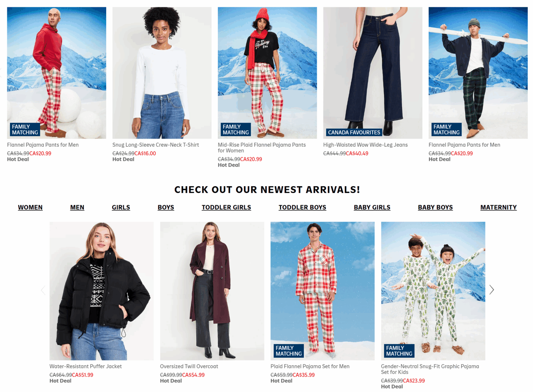
Task: Open the Oversized Twill Overcoat product link
Action: coord(189,366)
